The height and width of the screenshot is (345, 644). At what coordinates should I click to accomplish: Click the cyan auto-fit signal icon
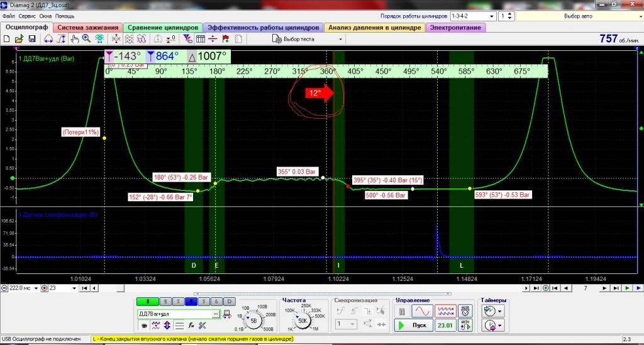(x=99, y=39)
